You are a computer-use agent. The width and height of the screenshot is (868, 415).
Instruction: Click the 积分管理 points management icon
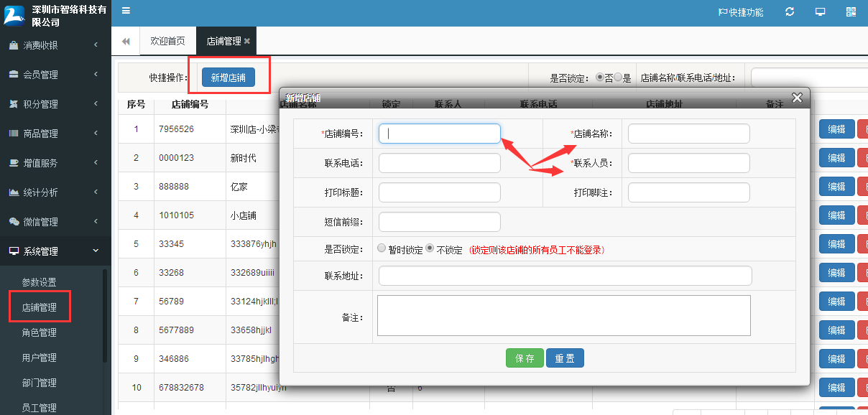point(12,103)
